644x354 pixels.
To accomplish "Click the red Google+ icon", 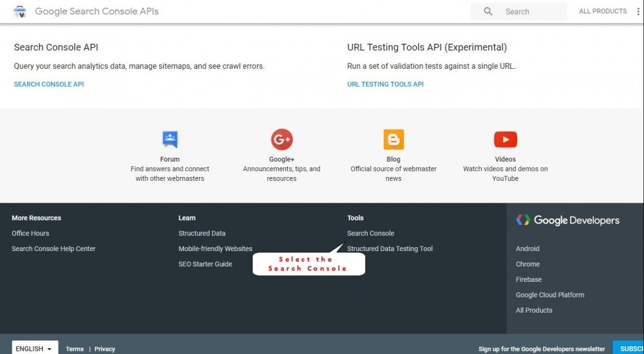I will point(282,140).
